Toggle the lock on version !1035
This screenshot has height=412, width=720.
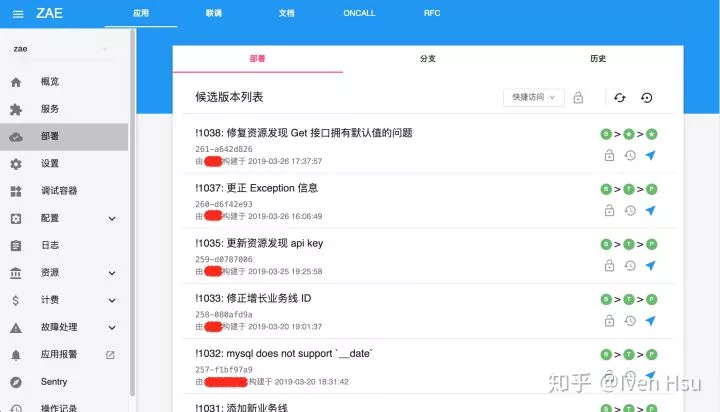click(609, 265)
